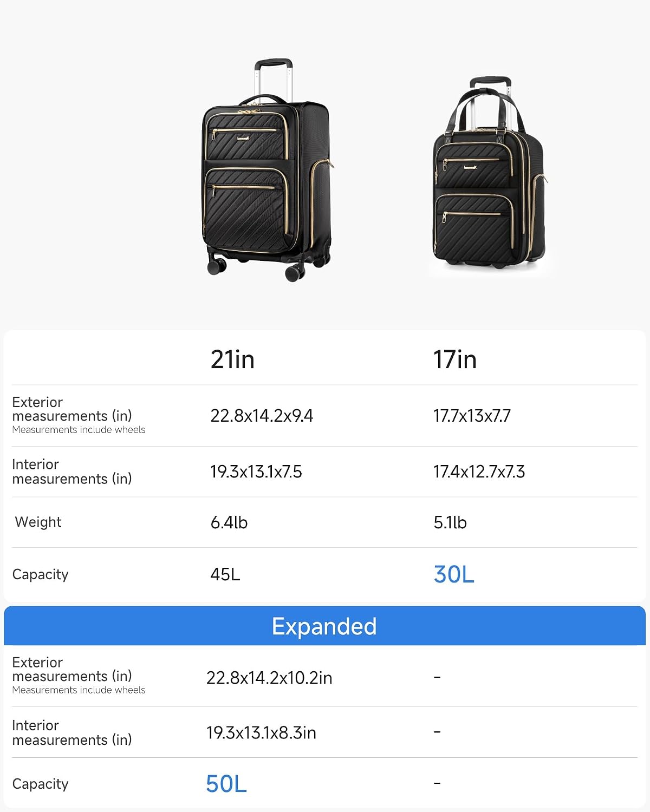Screen dimensions: 650x812
Task: Click the 5.1lb weight value
Action: pos(450,522)
